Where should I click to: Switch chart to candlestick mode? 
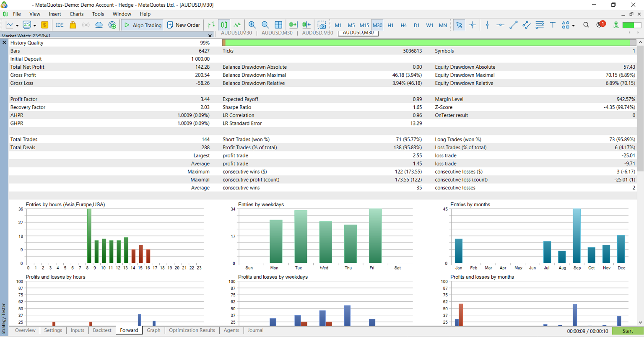[x=224, y=25]
